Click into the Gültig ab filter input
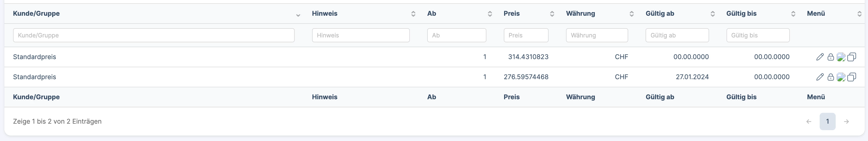Screen dimensions: 868x141 (x=677, y=35)
